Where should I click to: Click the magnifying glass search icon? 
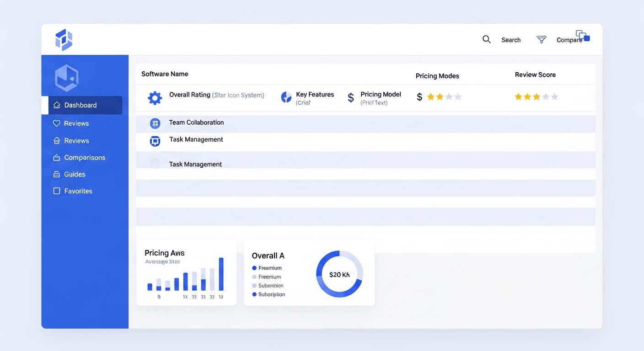pyautogui.click(x=487, y=40)
